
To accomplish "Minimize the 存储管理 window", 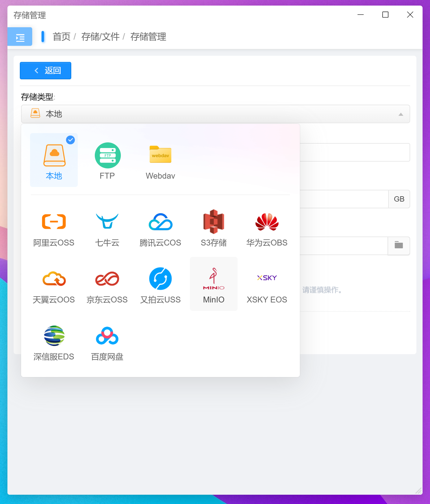I will (361, 15).
